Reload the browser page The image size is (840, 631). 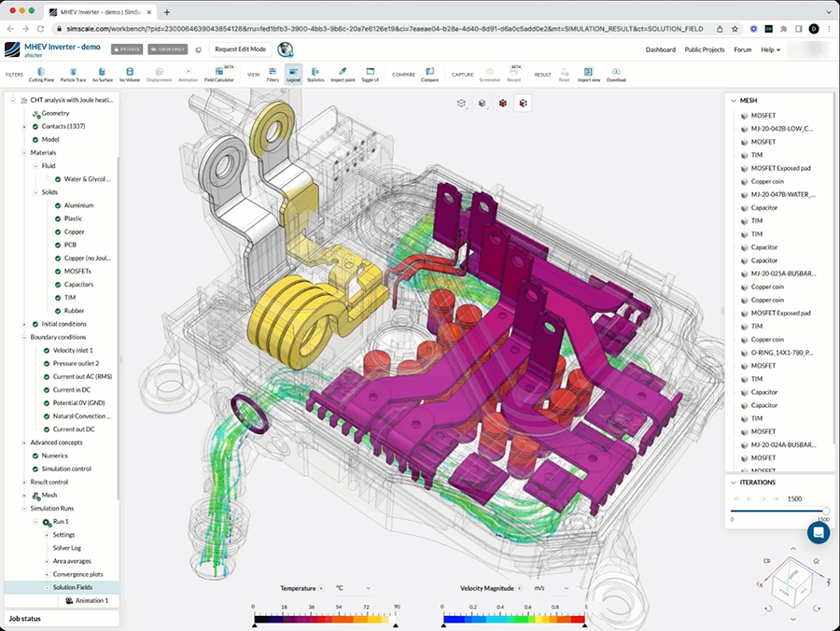click(41, 29)
